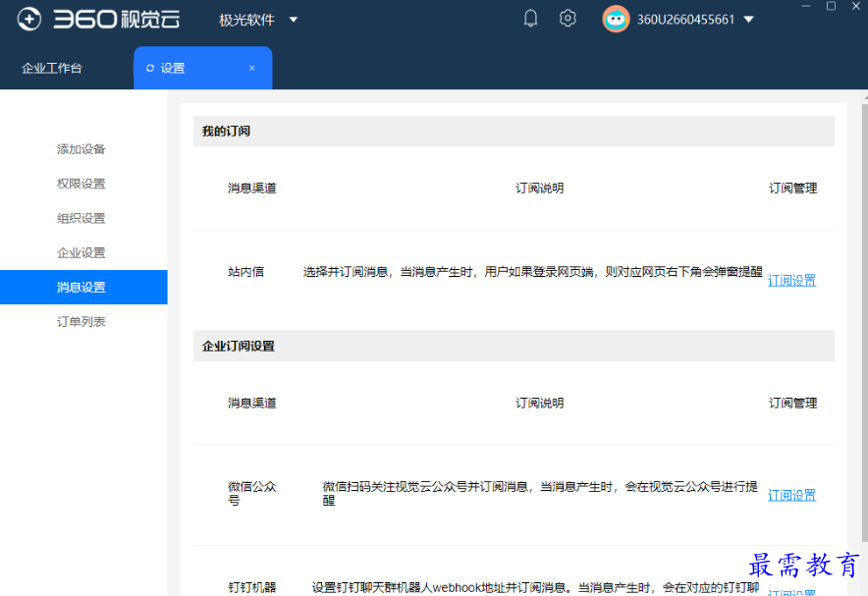868x596 pixels.
Task: Select the 设置 tab
Action: pyautogui.click(x=202, y=68)
